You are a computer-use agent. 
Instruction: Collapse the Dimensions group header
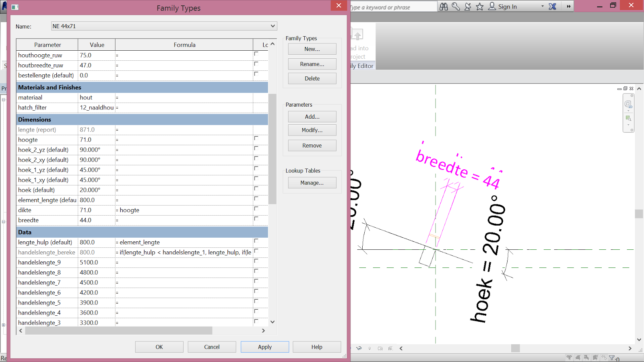pos(142,119)
